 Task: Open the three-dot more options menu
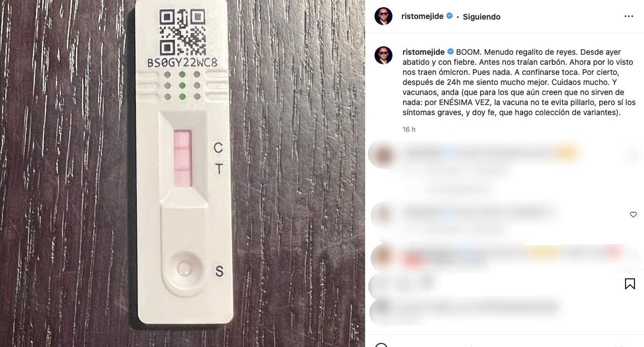(628, 16)
